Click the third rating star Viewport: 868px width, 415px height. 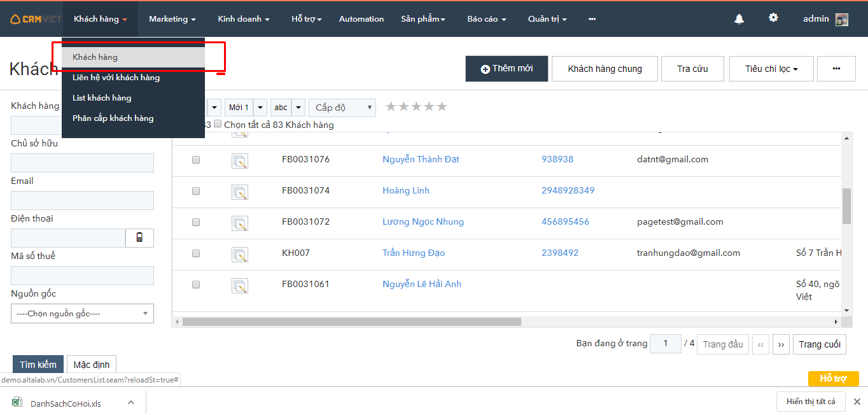(416, 106)
